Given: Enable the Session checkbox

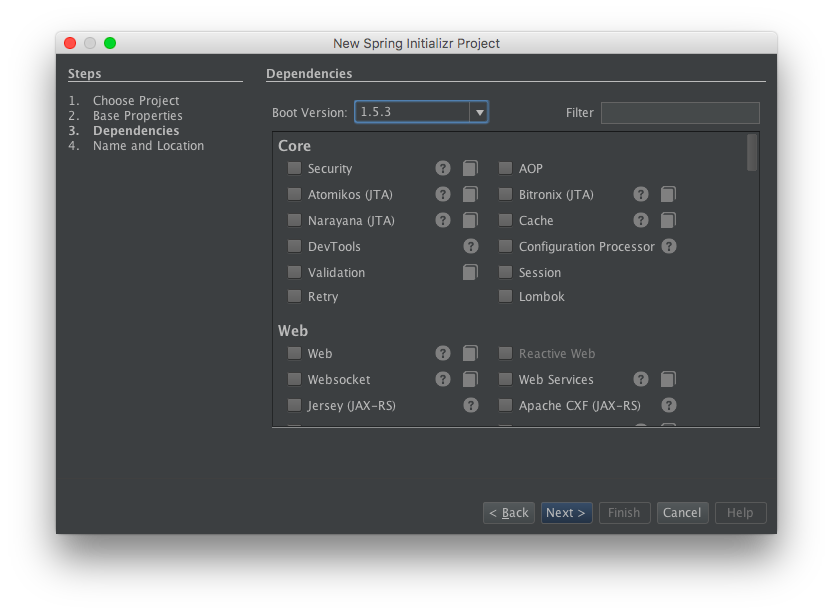Looking at the screenshot, I should [505, 272].
